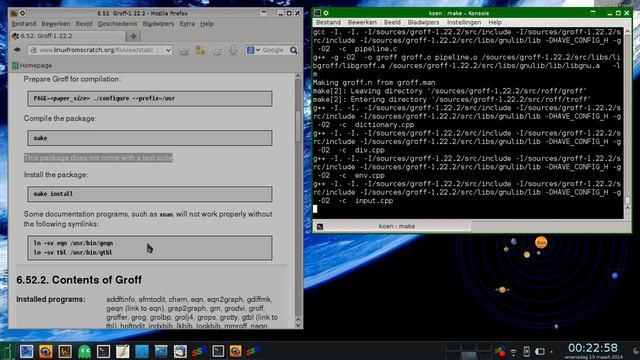Open the Thunderbird mail taskbar icon
640x360 pixels.
(x=180, y=351)
